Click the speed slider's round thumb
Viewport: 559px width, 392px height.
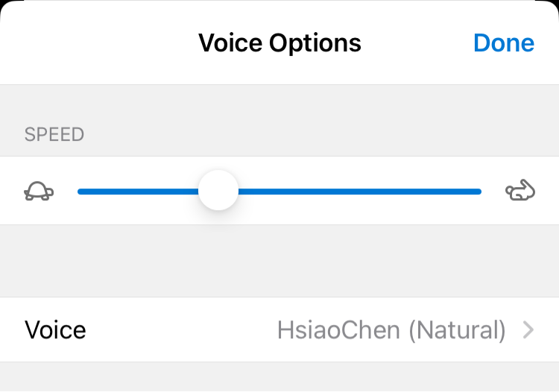[x=218, y=191]
